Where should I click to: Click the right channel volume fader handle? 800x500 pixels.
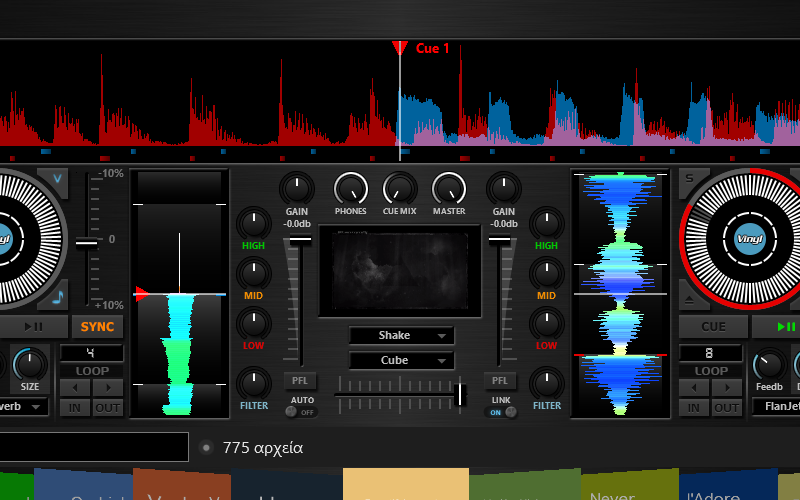pyautogui.click(x=499, y=239)
